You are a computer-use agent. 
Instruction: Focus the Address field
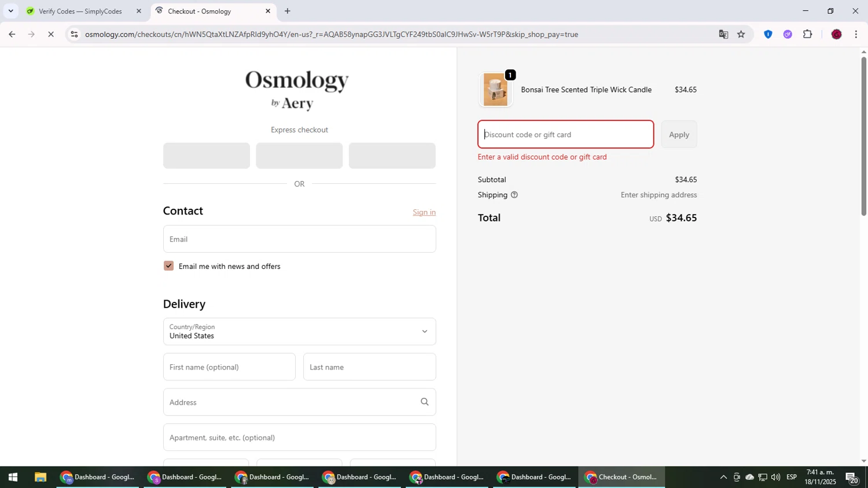coord(299,402)
